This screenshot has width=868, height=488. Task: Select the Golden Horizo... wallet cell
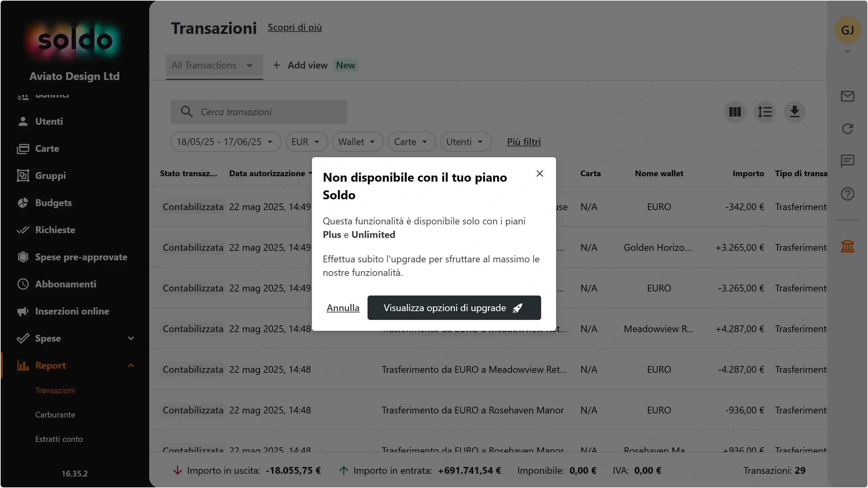tap(657, 247)
